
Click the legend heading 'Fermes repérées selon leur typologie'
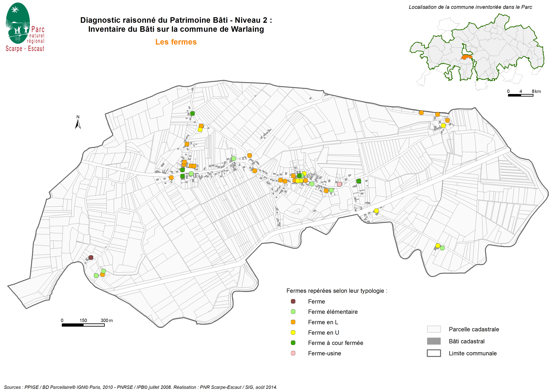click(x=337, y=291)
